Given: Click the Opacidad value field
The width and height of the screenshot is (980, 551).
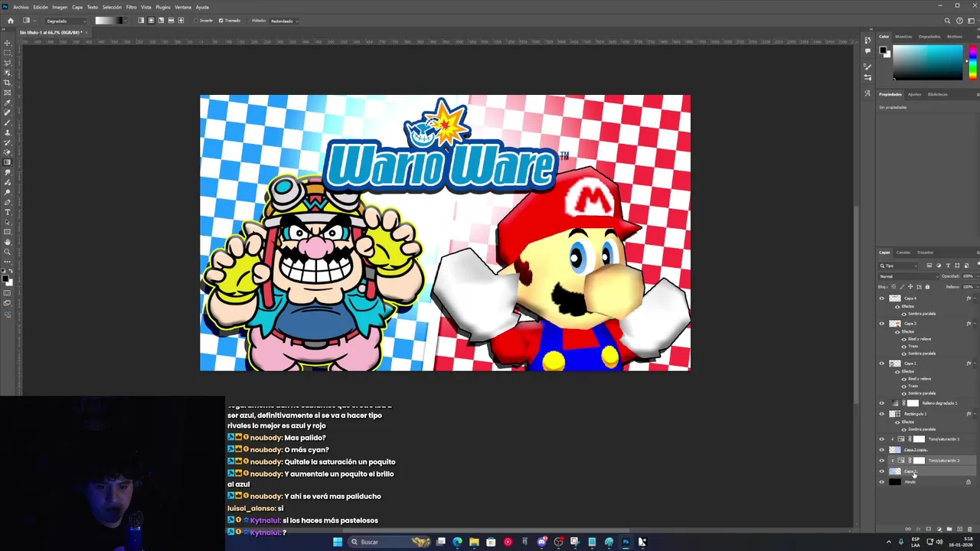Looking at the screenshot, I should tap(968, 276).
